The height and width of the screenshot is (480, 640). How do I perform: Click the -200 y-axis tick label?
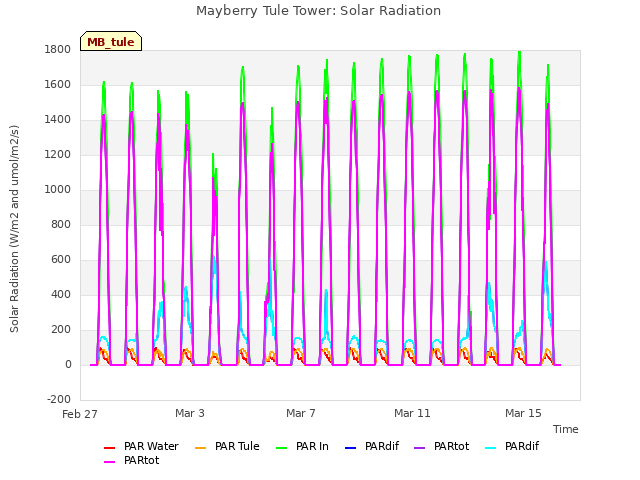(59, 399)
